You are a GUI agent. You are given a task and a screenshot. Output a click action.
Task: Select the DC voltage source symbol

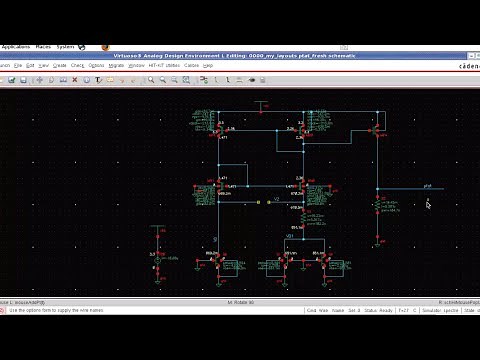[158, 259]
